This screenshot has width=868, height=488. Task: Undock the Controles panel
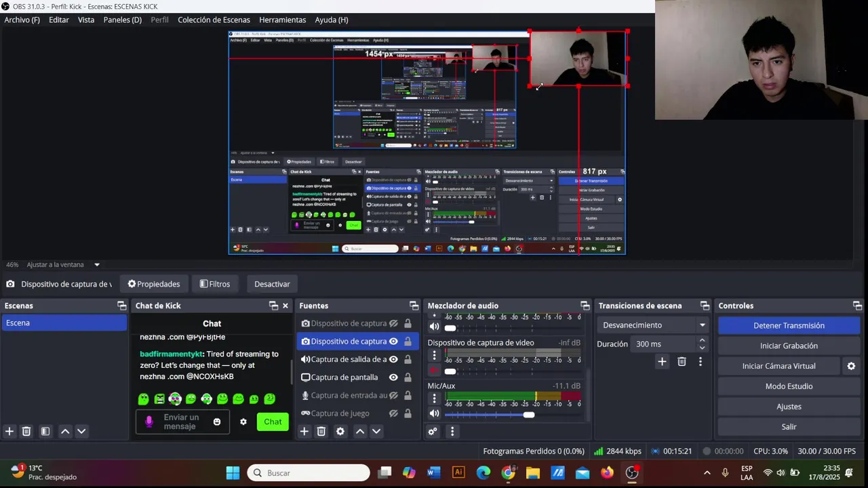(x=857, y=306)
